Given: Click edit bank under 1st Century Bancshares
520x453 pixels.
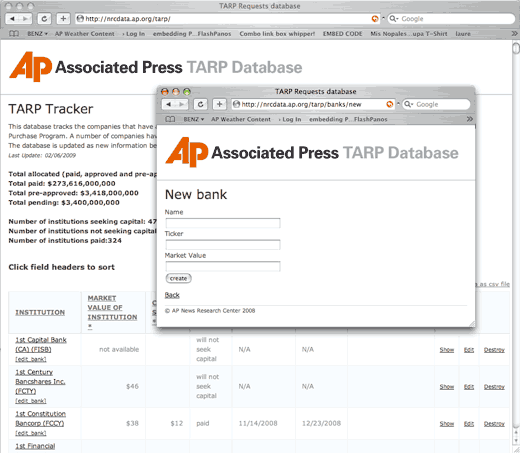Looking at the screenshot, I should tap(31, 401).
